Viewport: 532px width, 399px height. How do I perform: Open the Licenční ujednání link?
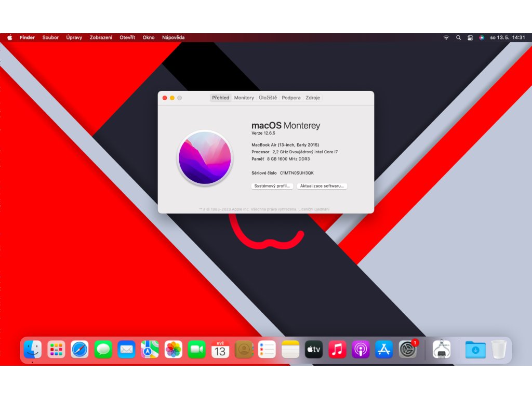point(314,209)
